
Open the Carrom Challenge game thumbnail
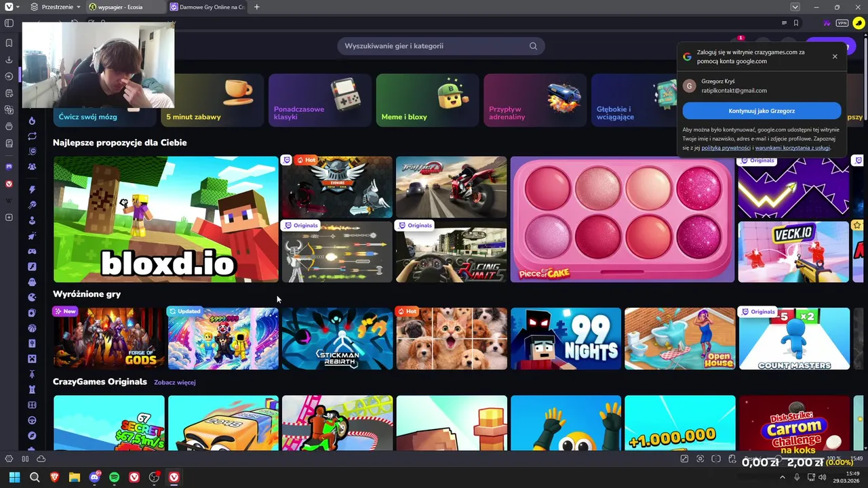pos(794,423)
